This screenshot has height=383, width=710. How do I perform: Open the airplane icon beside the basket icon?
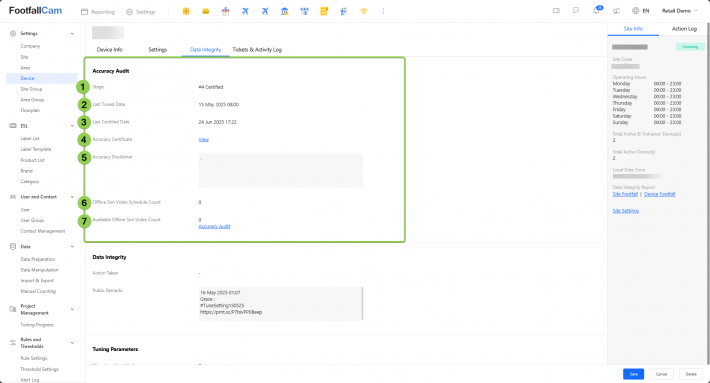[x=245, y=11]
